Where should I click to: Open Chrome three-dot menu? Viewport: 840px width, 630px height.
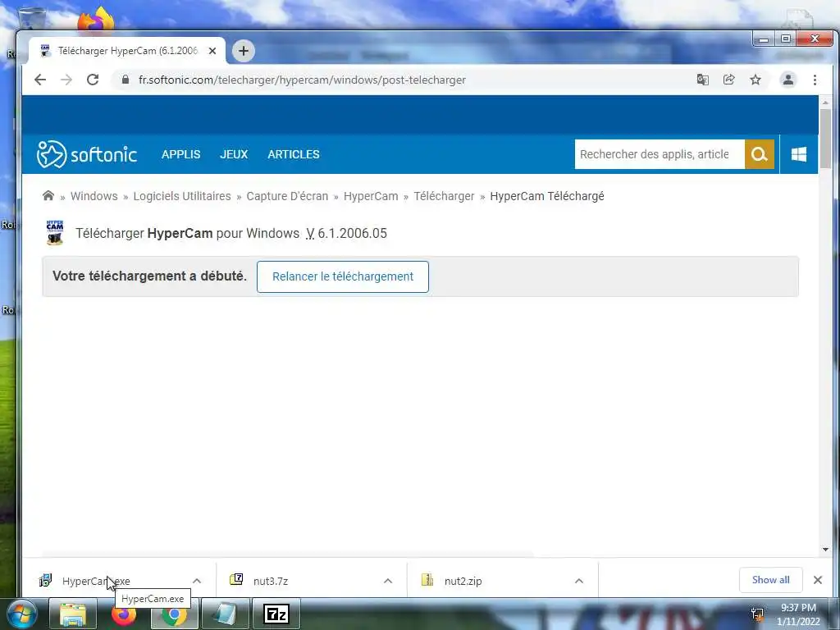click(x=815, y=80)
